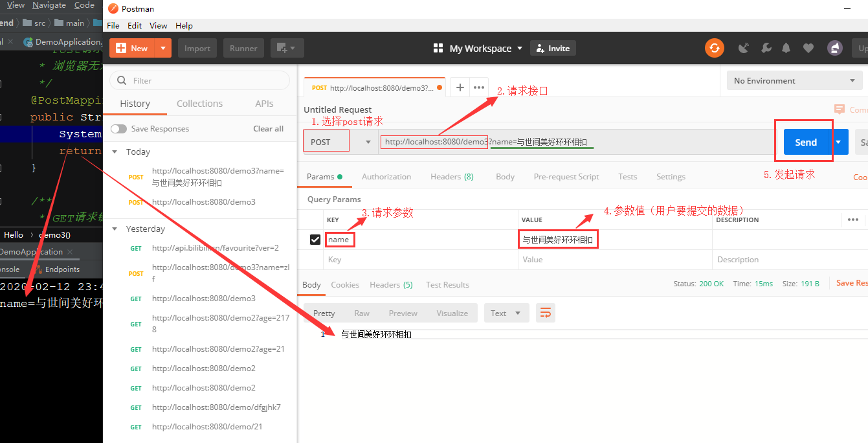Toggle the Save Responses switch

(118, 129)
